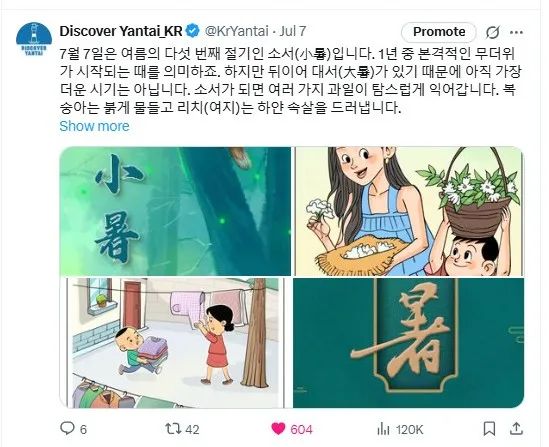Screen dimensions: 549x447
Task: Open the Jul 7 timestamp link
Action: pos(293,31)
